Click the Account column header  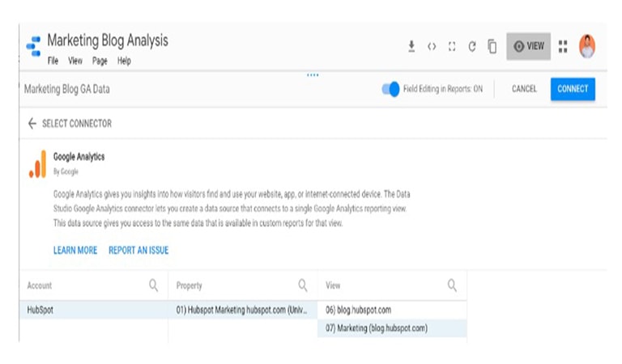pyautogui.click(x=39, y=286)
